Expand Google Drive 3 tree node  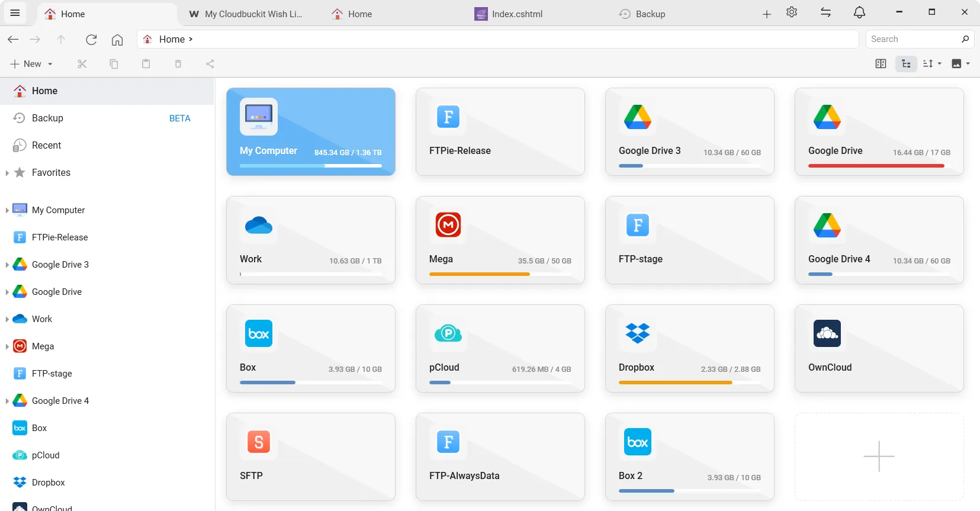click(x=7, y=265)
